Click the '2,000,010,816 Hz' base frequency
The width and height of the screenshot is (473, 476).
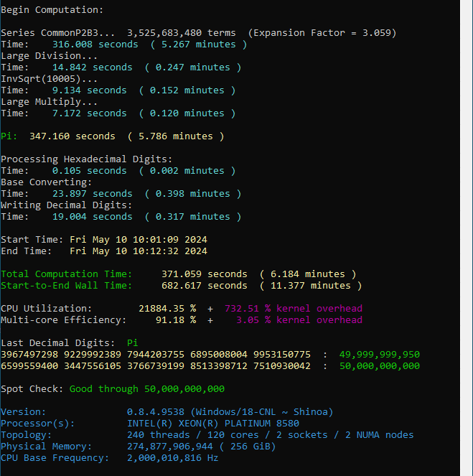pyautogui.click(x=173, y=458)
